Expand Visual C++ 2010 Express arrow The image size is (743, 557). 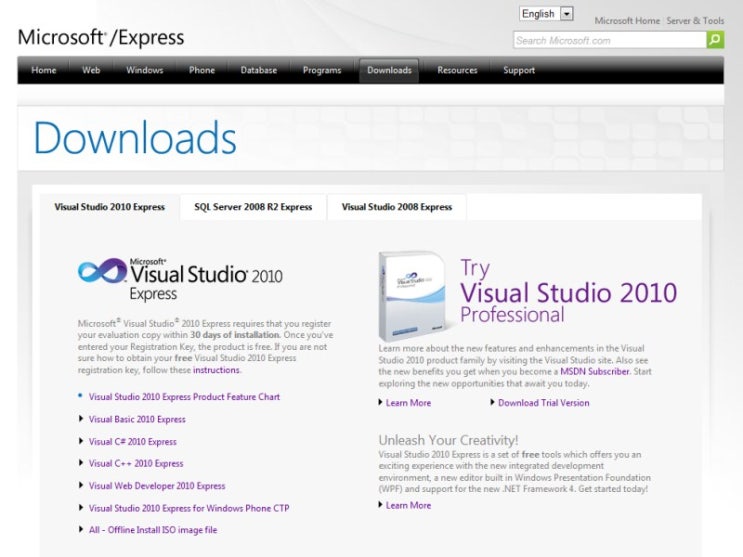(x=81, y=463)
